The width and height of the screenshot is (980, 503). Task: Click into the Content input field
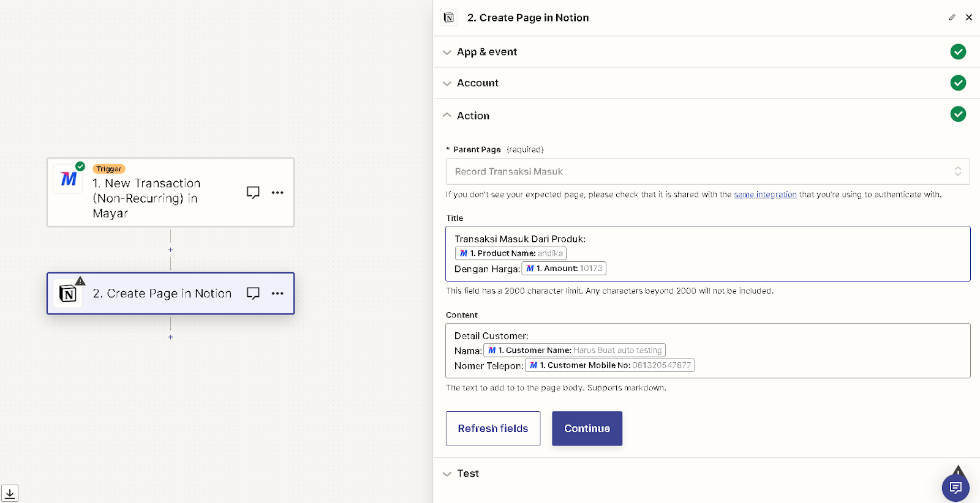coord(708,351)
